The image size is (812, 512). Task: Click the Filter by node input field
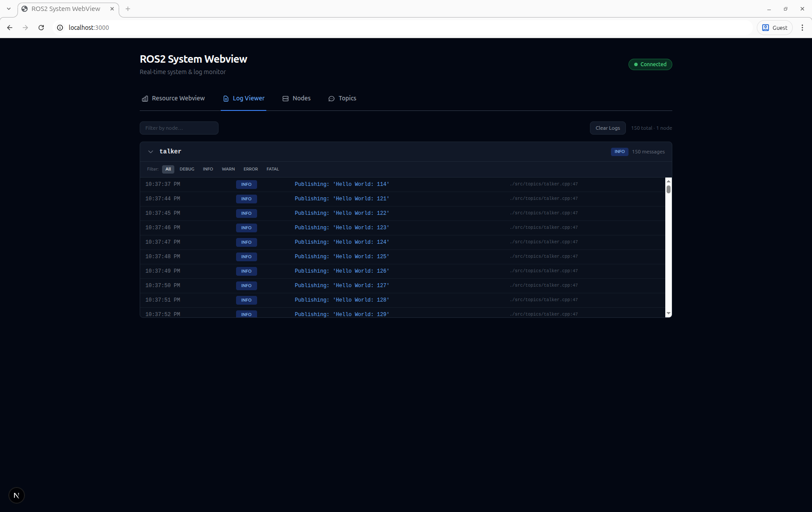179,128
